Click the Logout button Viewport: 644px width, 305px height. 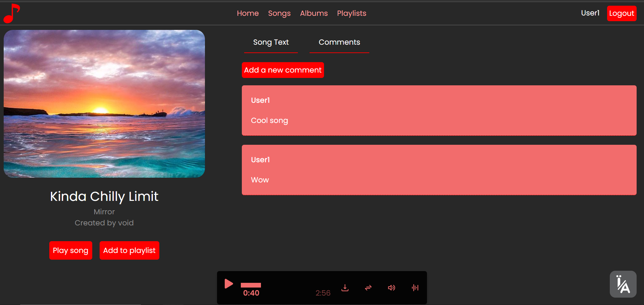622,13
